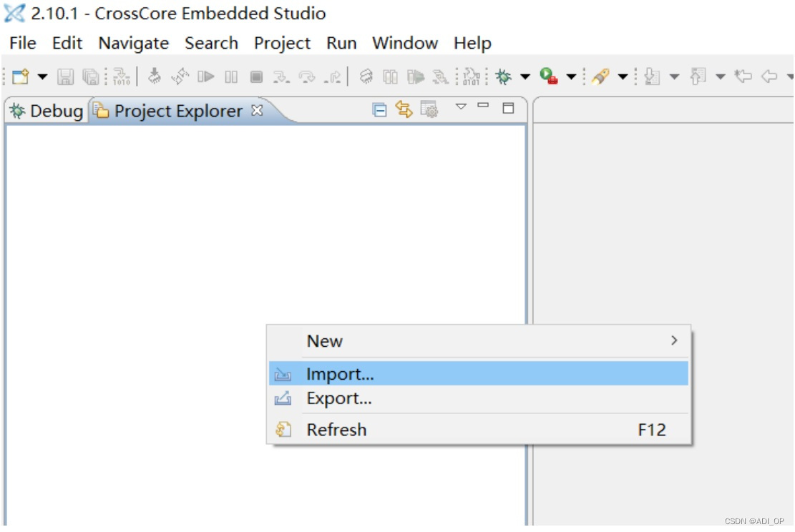Open the Navigate menu
Screen dimensions: 795x532
(x=133, y=43)
